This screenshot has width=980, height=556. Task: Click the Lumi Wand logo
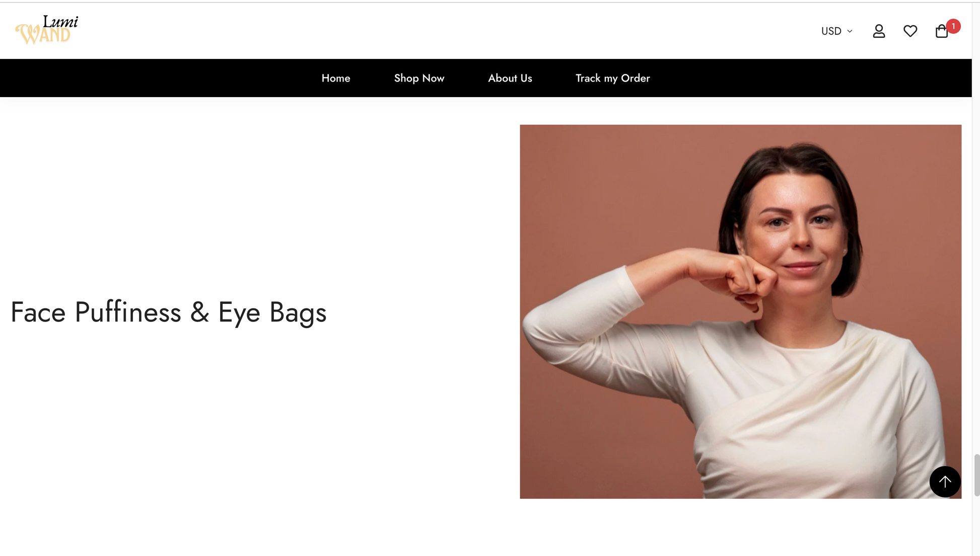tap(47, 30)
